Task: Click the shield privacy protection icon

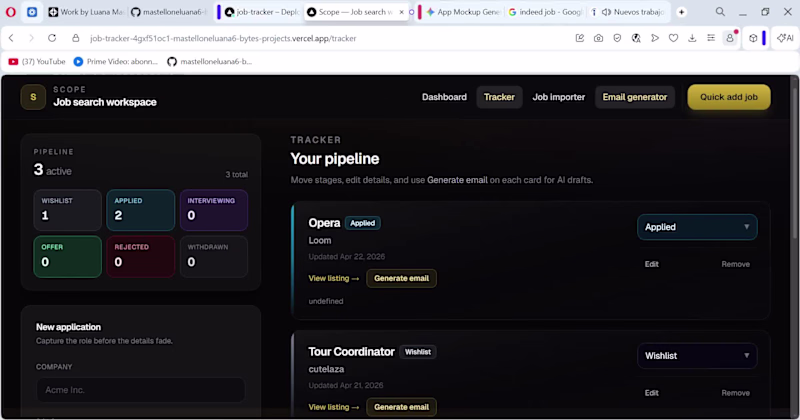Action: pyautogui.click(x=617, y=38)
